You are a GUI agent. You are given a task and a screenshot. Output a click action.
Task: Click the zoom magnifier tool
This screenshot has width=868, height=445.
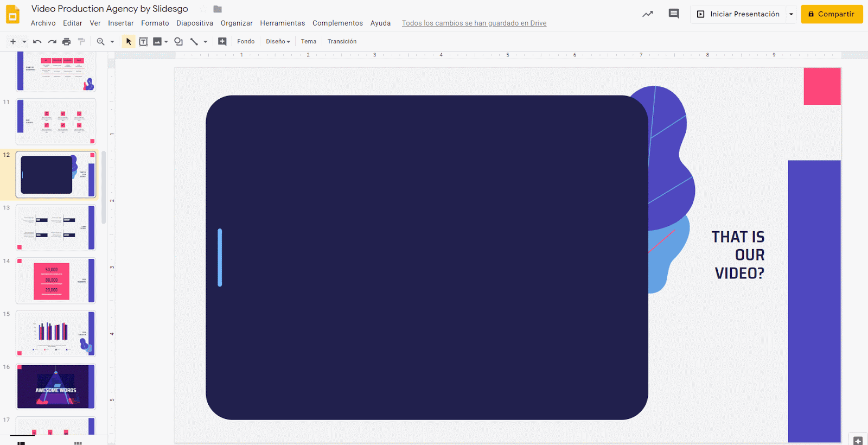pyautogui.click(x=100, y=41)
